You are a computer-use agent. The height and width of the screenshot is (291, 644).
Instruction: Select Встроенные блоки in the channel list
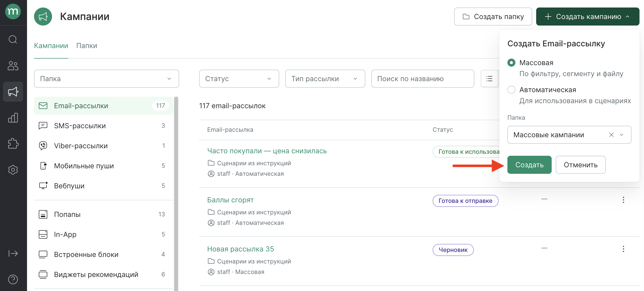point(104,254)
